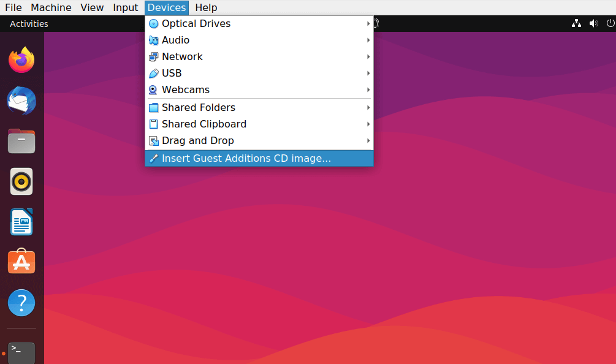Open the Files manager dock icon
Image resolution: width=616 pixels, height=364 pixels.
click(21, 141)
